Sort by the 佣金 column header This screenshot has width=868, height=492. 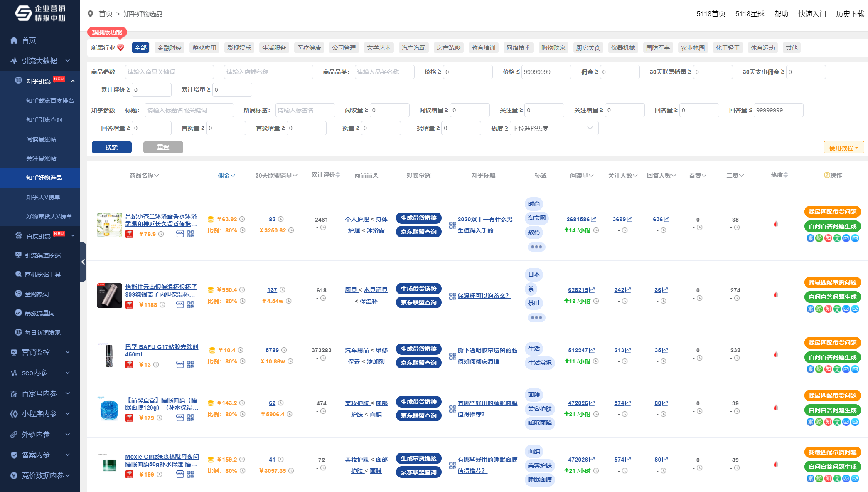[x=226, y=176]
